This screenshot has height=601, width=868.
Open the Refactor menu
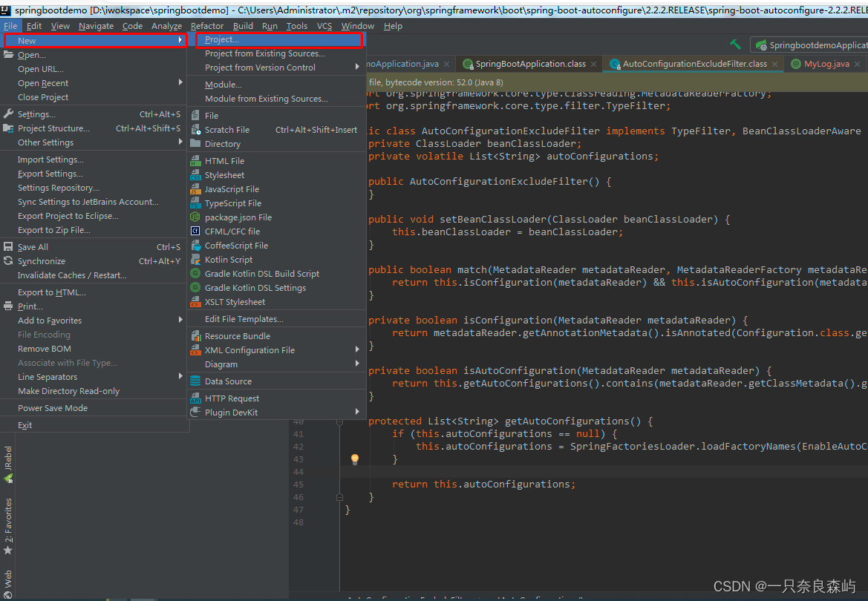coord(207,26)
